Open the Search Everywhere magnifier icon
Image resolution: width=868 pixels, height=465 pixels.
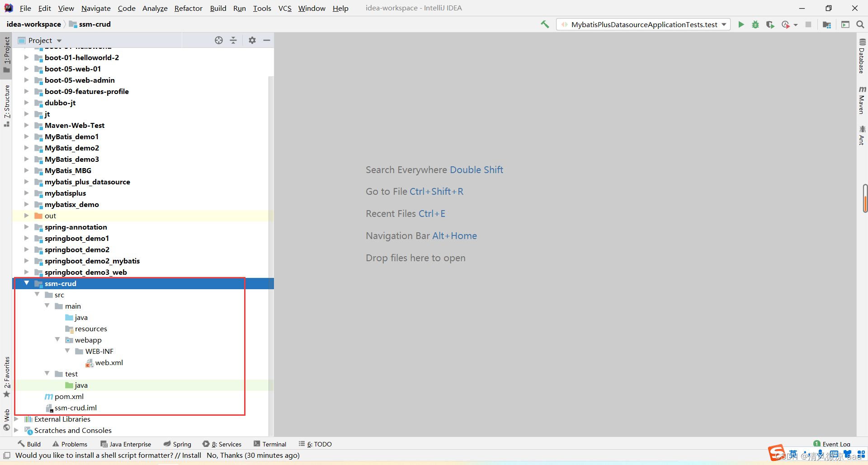pyautogui.click(x=860, y=24)
